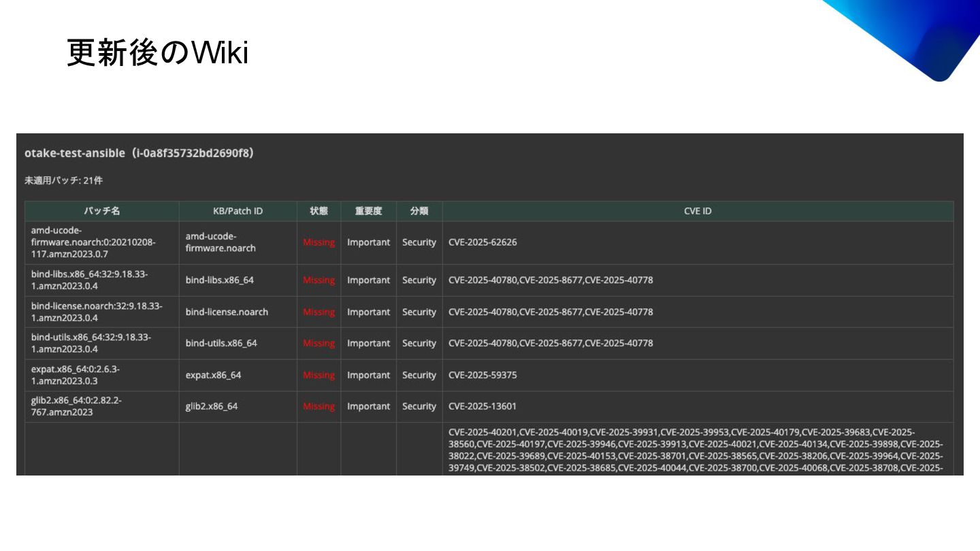Screen dimensions: 980x551
Task: Click Missing status in bind-license row
Action: 318,312
